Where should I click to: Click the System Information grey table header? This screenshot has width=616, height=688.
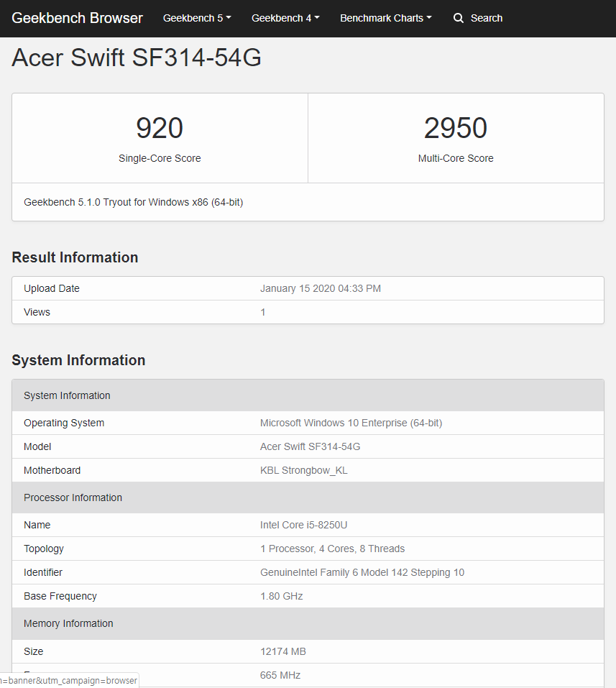pyautogui.click(x=308, y=395)
